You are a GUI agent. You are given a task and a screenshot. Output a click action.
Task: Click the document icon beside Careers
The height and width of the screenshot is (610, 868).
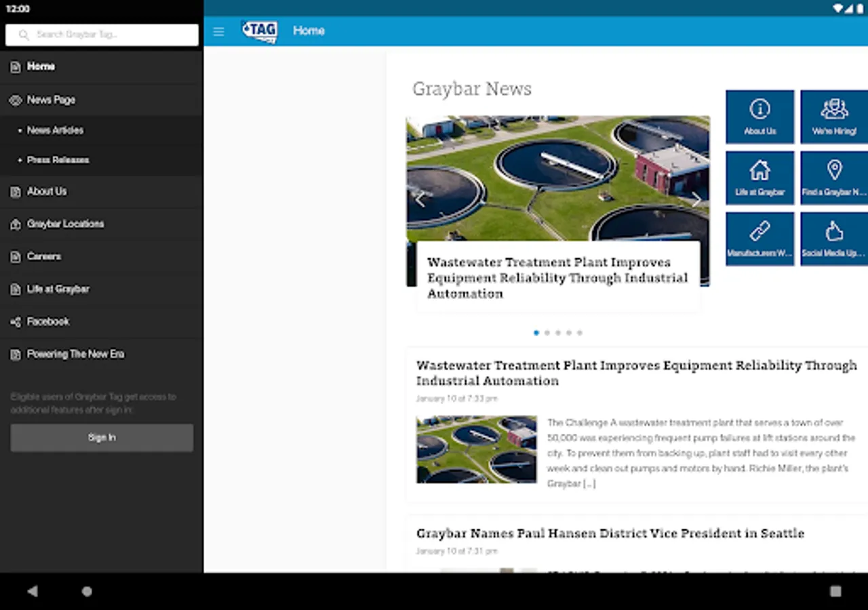[x=16, y=257]
